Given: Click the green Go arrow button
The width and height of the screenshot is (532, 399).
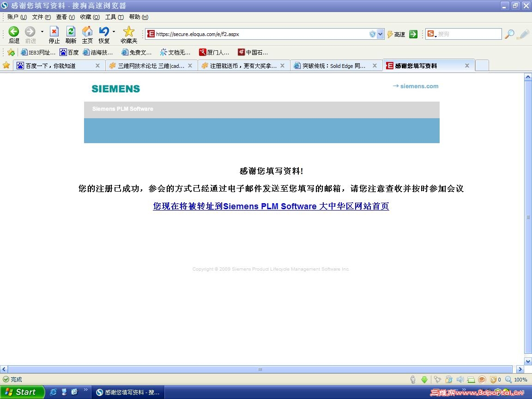Looking at the screenshot, I should pyautogui.click(x=413, y=34).
